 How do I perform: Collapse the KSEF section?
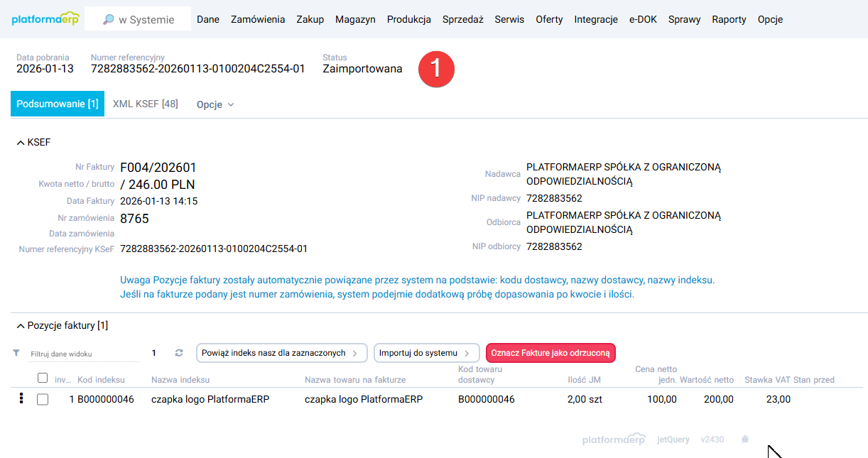pyautogui.click(x=20, y=142)
